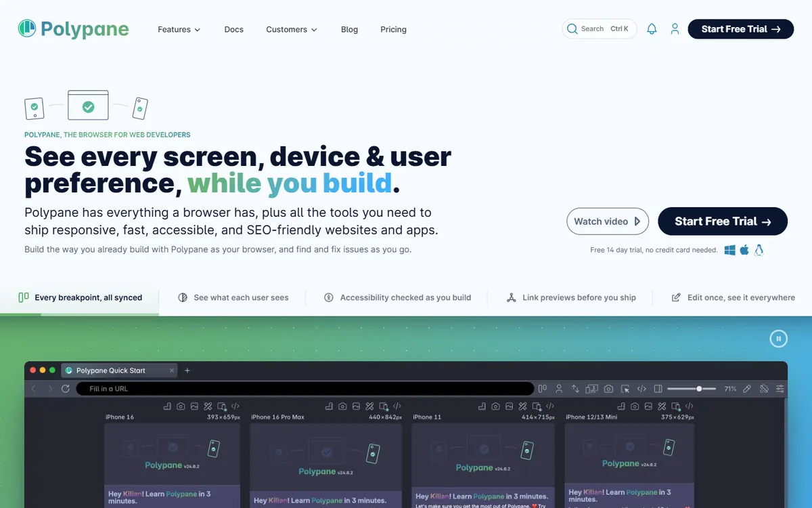Viewport: 812px width, 508px height.
Task: Click the up-down sync arrows icon in toolbar
Action: (575, 389)
